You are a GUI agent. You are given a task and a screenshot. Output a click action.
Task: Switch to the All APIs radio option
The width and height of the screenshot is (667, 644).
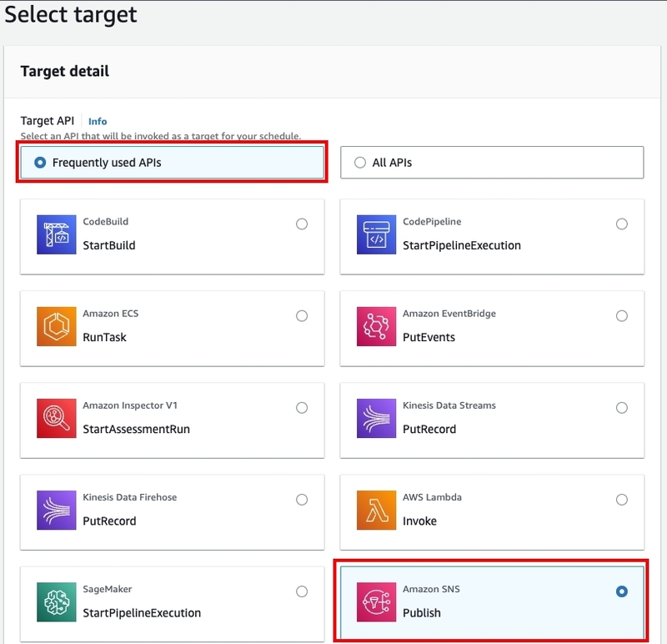(x=360, y=163)
